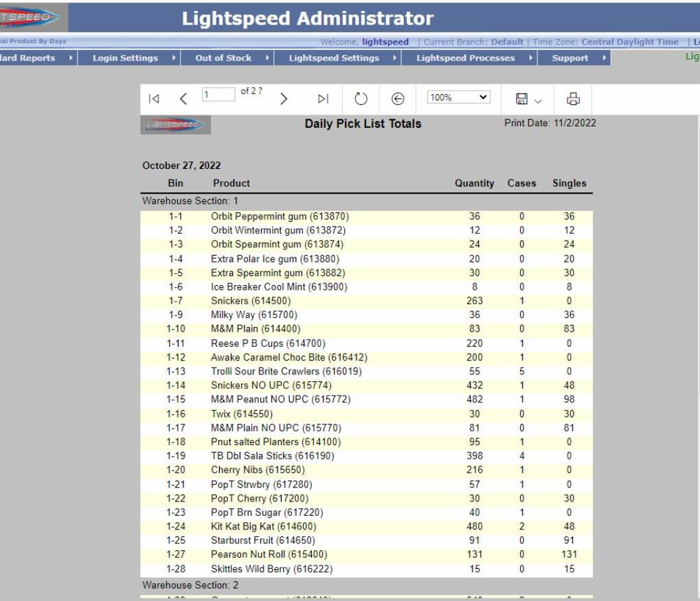Click the report's Lightspeed logo image
700x601 pixels.
175,124
